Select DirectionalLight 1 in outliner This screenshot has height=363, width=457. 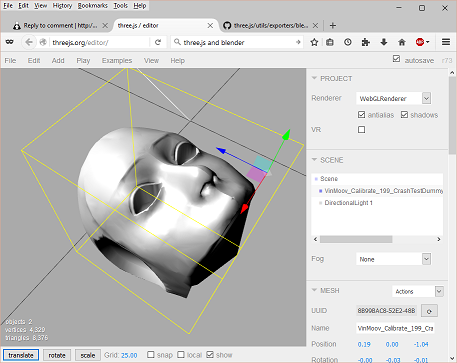coord(377,203)
